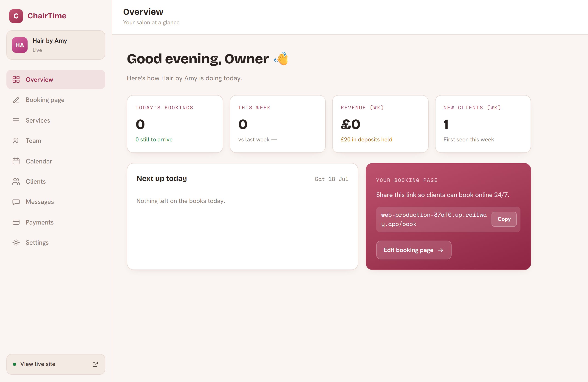Click the Overview page title in header

pyautogui.click(x=143, y=12)
